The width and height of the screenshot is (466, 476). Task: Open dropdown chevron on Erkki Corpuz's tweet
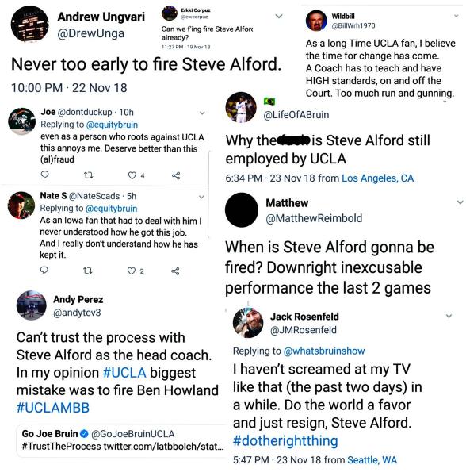[x=279, y=17]
